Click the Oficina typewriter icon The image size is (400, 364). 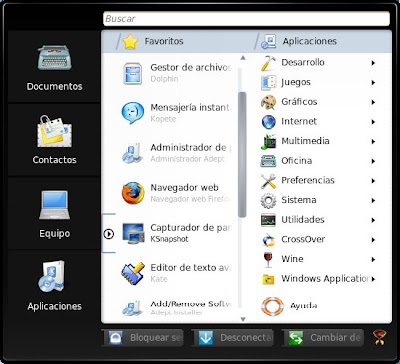(x=268, y=161)
